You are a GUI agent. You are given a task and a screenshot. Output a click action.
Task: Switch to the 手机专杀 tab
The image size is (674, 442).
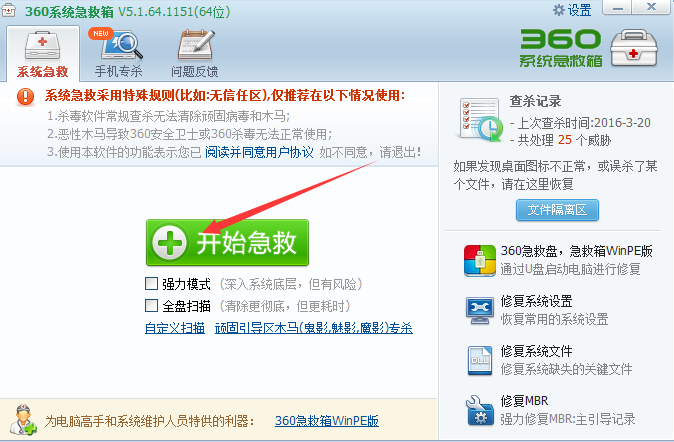pos(118,53)
